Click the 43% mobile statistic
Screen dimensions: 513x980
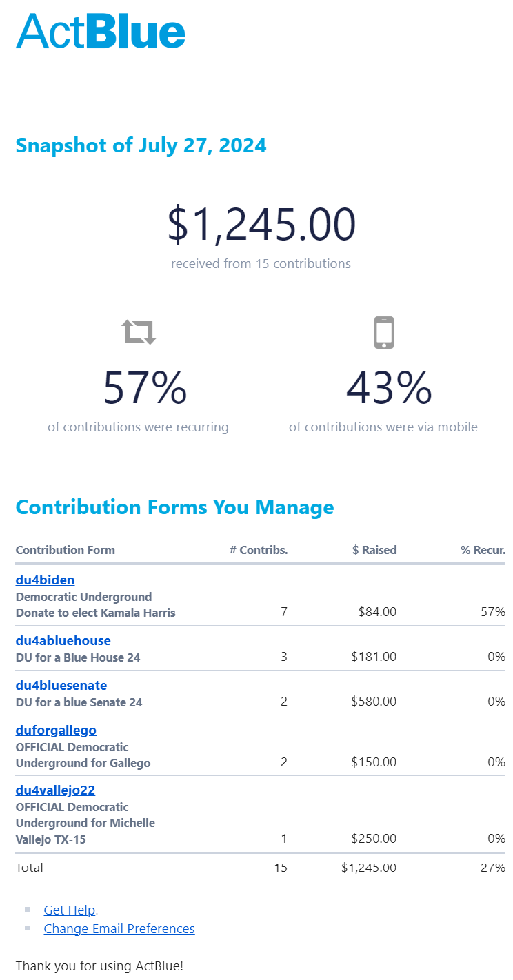pos(389,387)
